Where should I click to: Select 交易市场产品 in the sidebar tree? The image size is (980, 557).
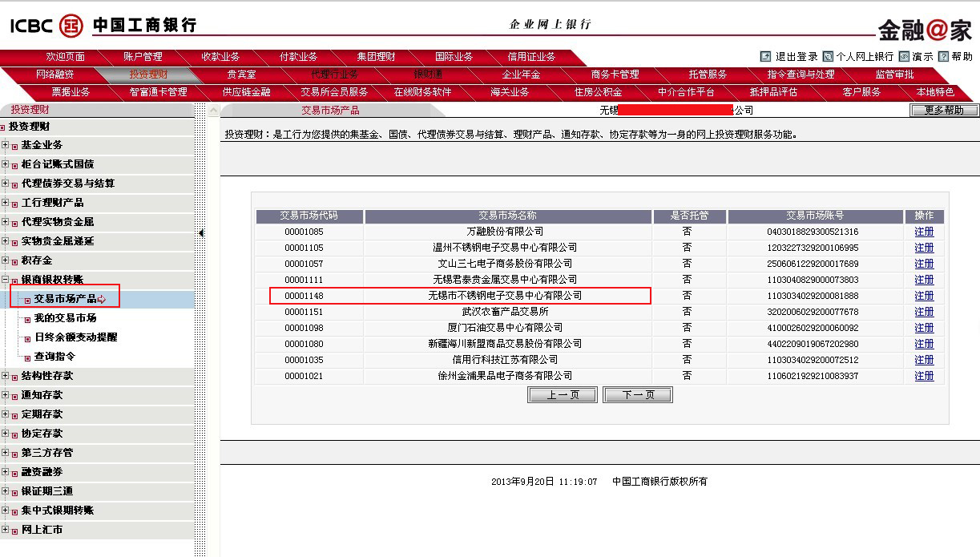pyautogui.click(x=65, y=299)
